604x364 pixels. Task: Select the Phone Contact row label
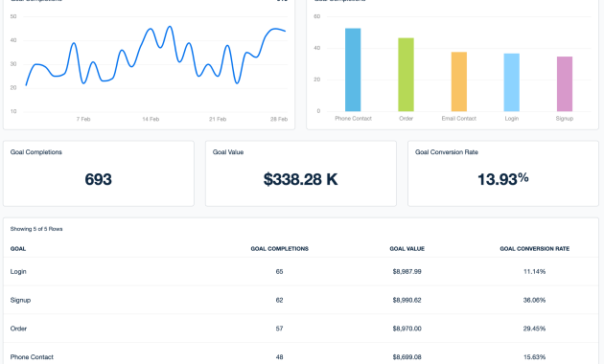(x=32, y=357)
